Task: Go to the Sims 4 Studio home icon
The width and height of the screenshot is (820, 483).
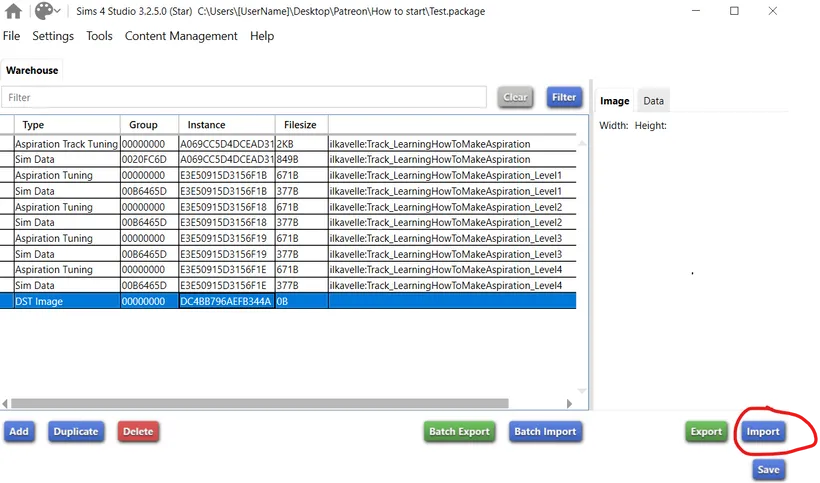Action: (13, 11)
